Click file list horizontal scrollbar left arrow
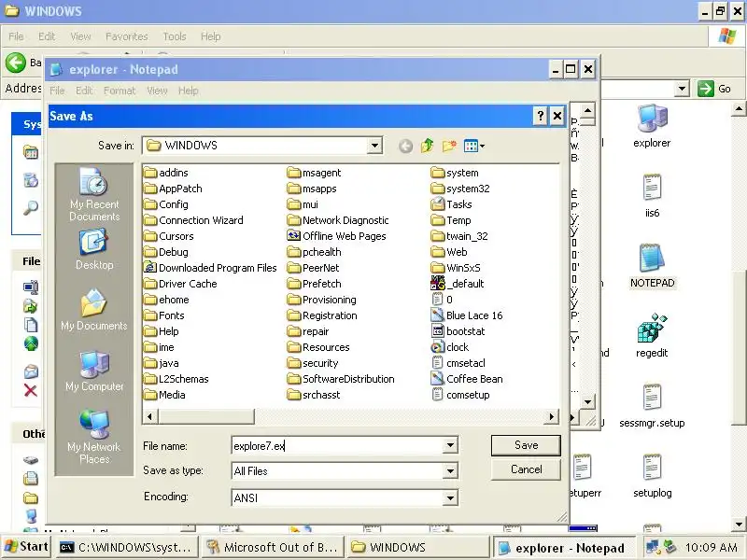747x560 pixels. click(150, 417)
